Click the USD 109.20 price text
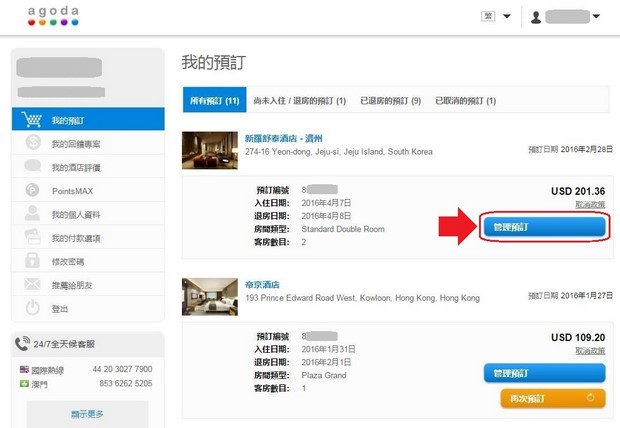 tap(578, 337)
